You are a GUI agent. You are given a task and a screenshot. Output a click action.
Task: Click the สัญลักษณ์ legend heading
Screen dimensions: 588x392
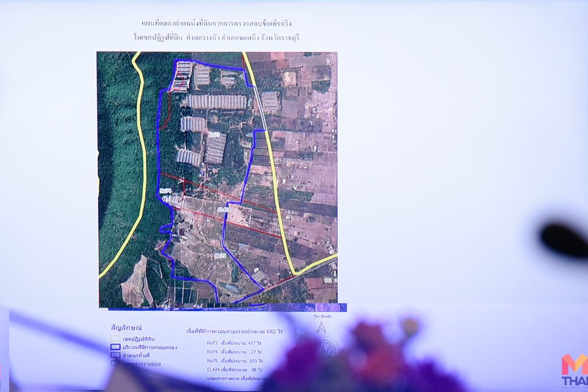pos(126,328)
